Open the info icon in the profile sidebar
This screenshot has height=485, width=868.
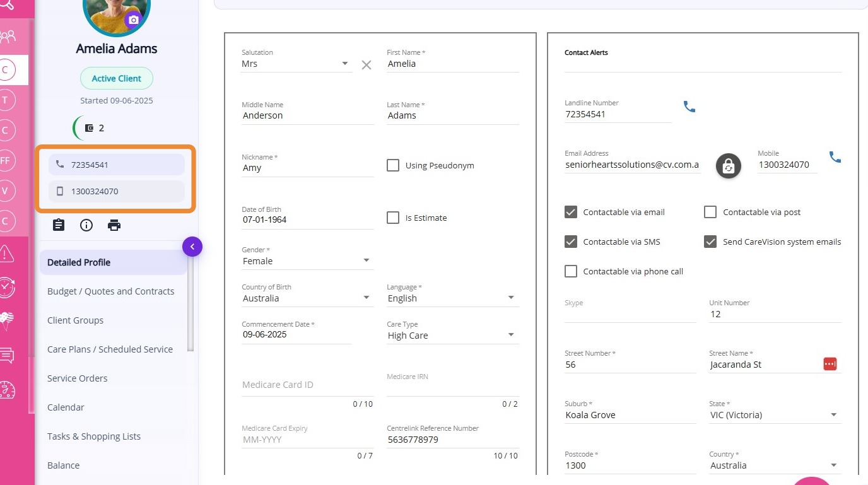[86, 225]
